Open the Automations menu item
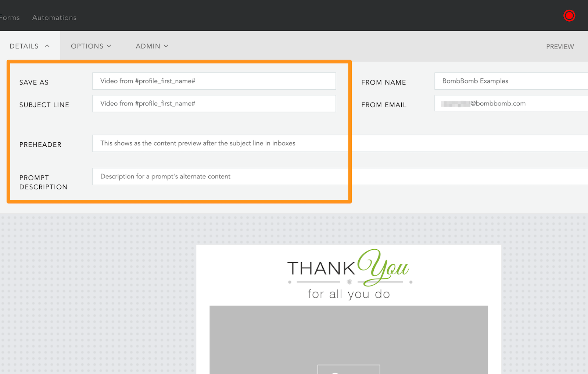The height and width of the screenshot is (374, 588). click(54, 18)
